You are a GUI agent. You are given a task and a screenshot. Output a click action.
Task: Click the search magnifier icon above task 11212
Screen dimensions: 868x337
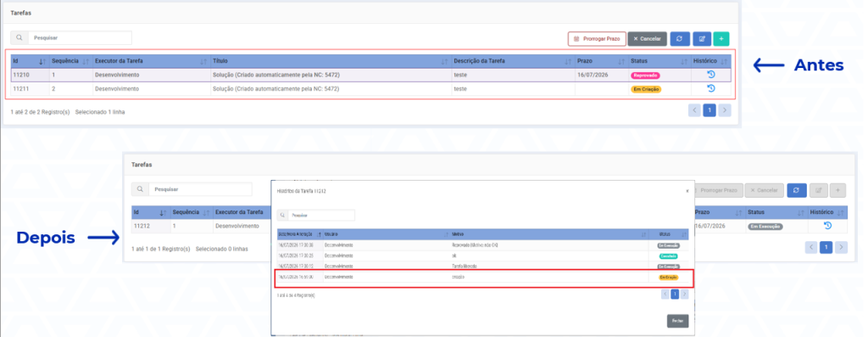click(140, 189)
